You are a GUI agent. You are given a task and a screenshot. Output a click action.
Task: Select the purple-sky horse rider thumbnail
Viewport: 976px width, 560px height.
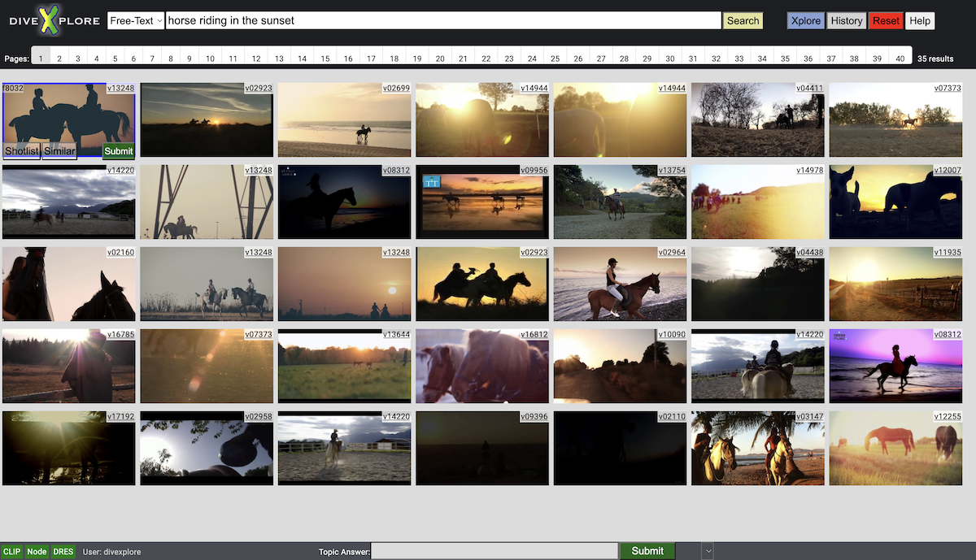895,366
